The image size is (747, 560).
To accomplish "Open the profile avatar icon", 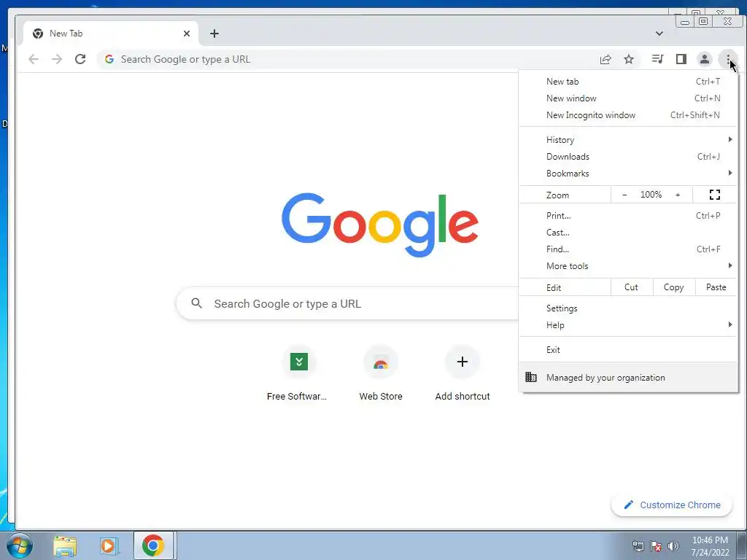I will click(704, 59).
